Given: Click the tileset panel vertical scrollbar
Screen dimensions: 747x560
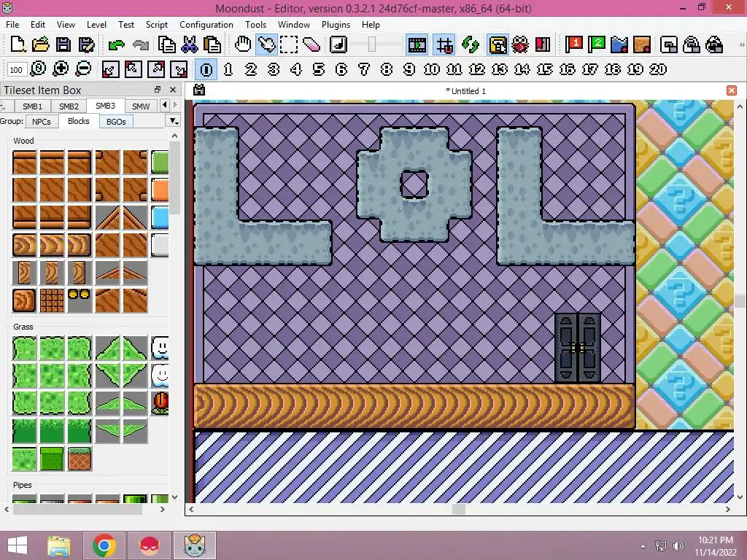Looking at the screenshot, I should click(175, 178).
